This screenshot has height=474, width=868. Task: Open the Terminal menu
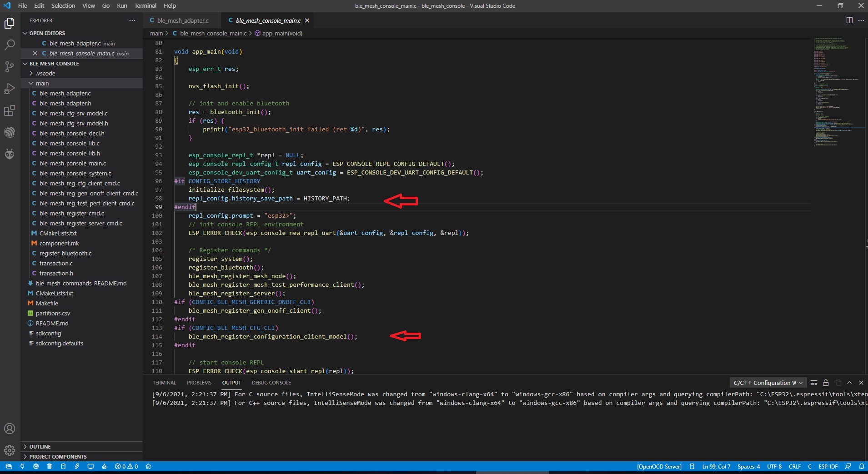[x=145, y=6]
